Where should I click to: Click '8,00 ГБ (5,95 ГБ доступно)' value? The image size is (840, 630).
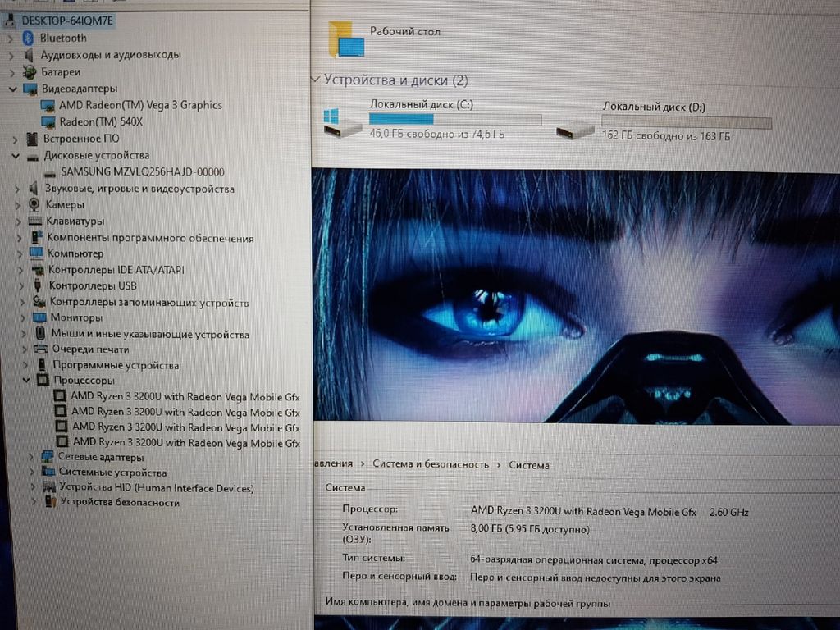pos(530,529)
